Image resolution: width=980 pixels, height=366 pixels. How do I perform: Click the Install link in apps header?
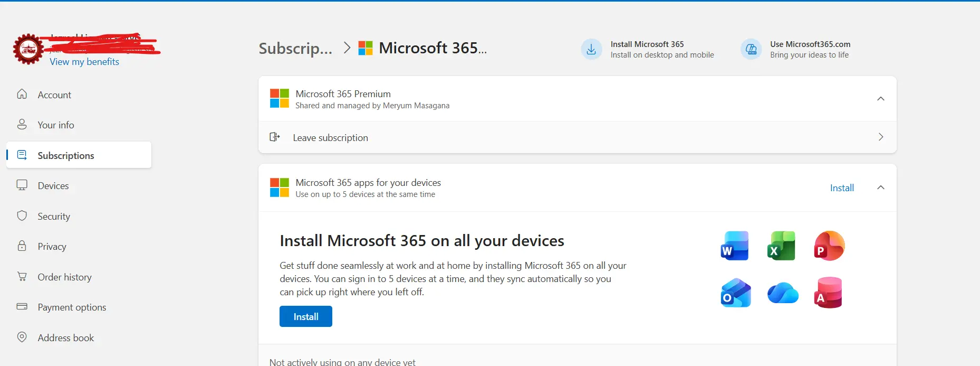click(842, 188)
